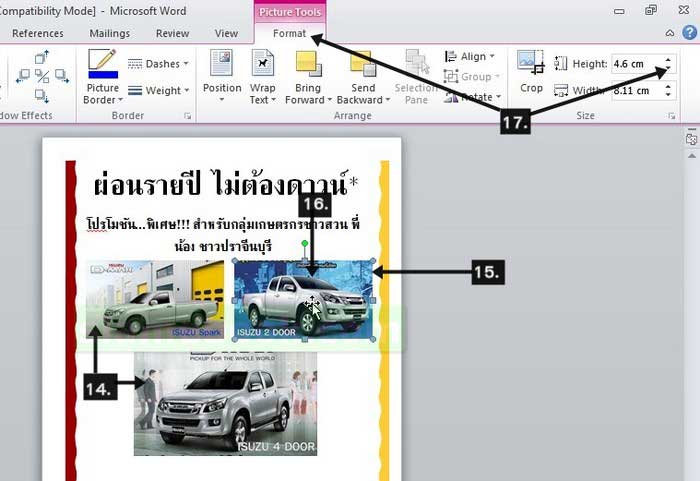
Task: Open the Align dropdown
Action: pyautogui.click(x=470, y=57)
